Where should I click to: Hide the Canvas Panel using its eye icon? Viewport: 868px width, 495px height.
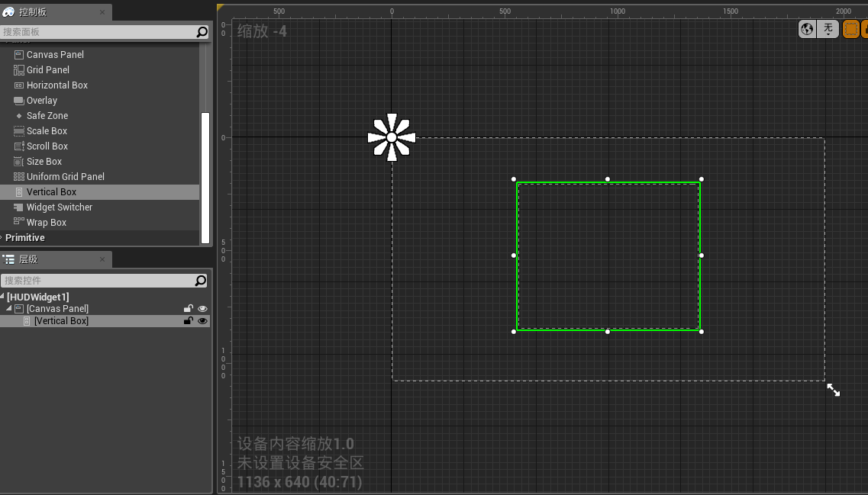[202, 308]
